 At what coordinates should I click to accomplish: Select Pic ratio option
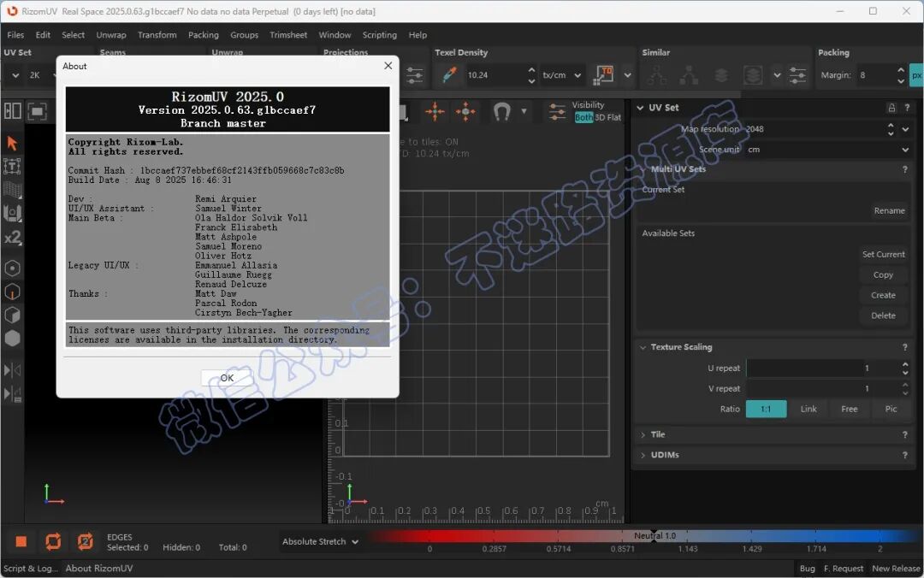[x=891, y=409]
